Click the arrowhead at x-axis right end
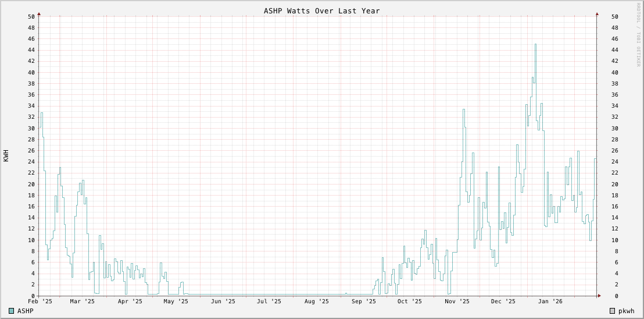The image size is (644, 319). point(598,296)
